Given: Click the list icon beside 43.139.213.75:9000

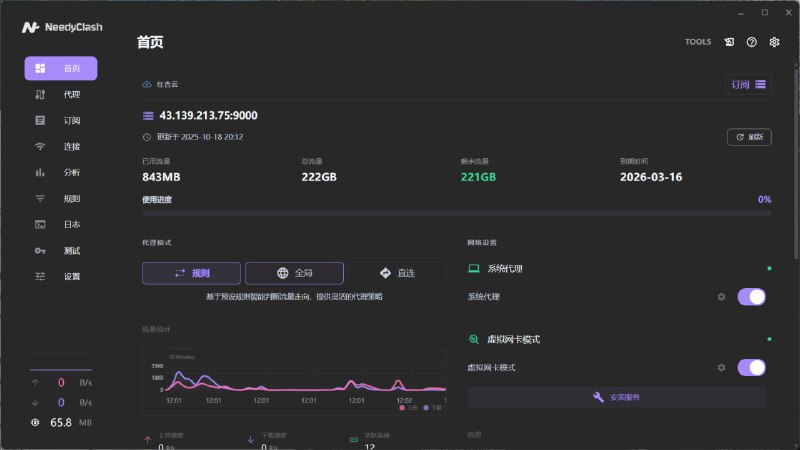Looking at the screenshot, I should 148,116.
